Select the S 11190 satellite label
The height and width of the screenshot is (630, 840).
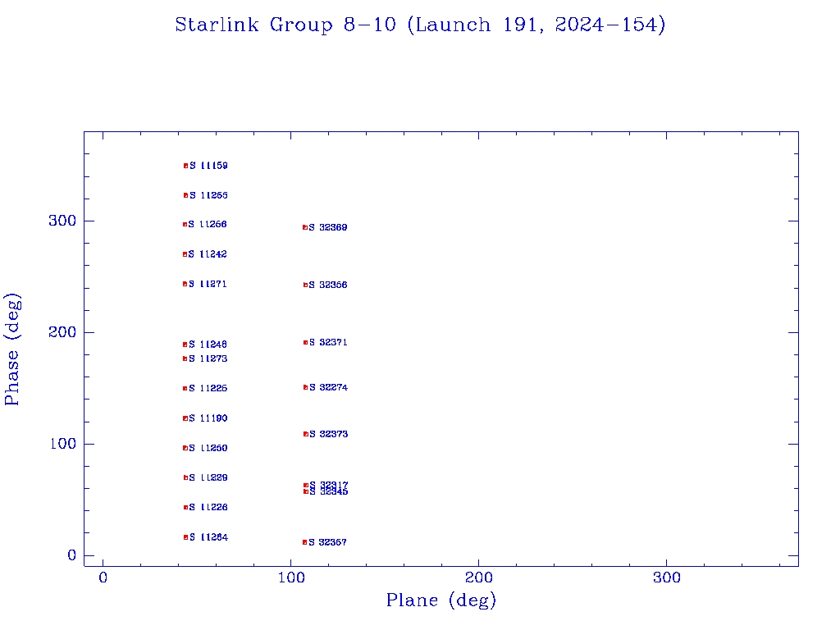[x=208, y=418]
